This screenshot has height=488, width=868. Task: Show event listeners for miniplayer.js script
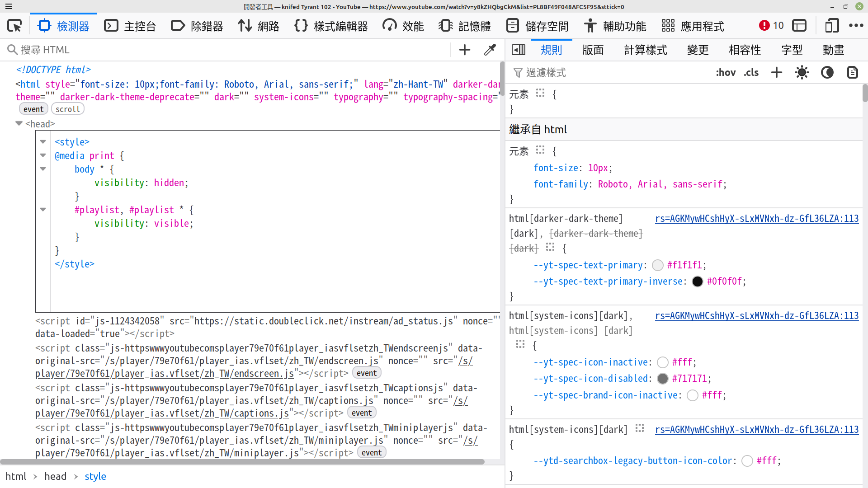pos(372,452)
